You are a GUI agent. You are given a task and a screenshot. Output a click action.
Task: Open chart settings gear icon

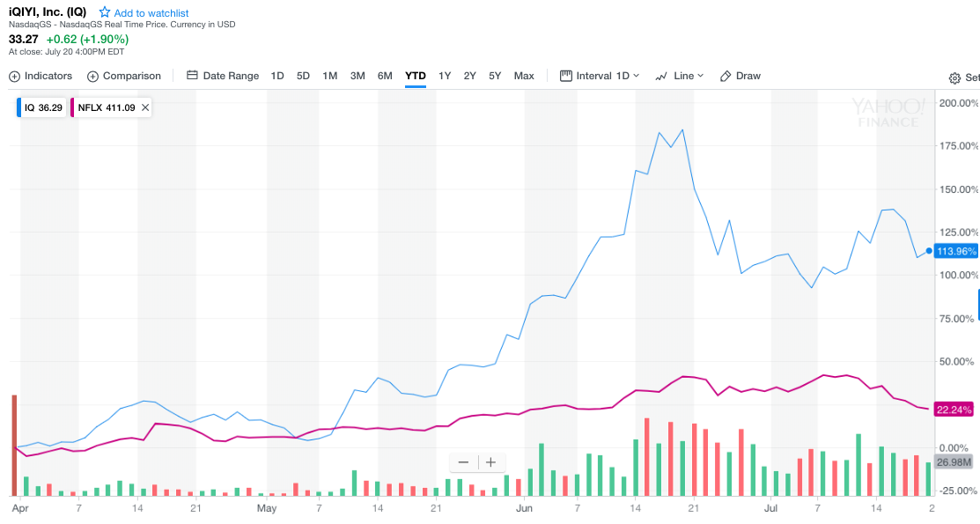click(x=954, y=78)
